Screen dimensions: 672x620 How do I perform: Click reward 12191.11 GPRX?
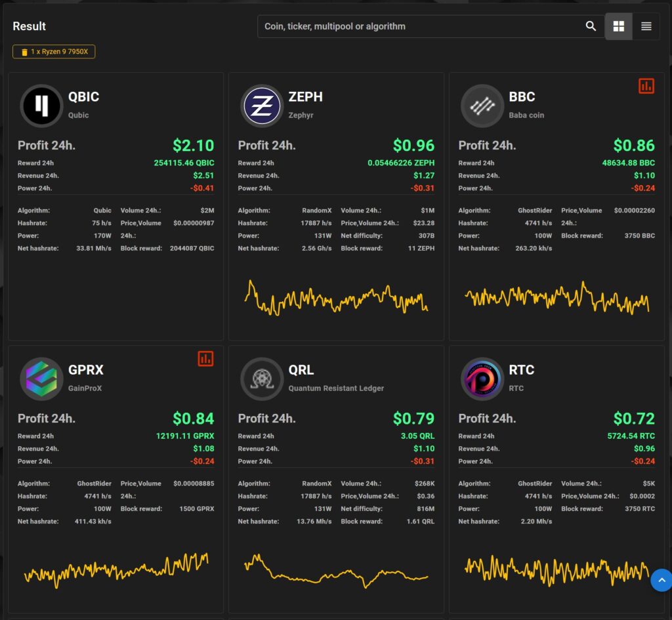point(184,436)
